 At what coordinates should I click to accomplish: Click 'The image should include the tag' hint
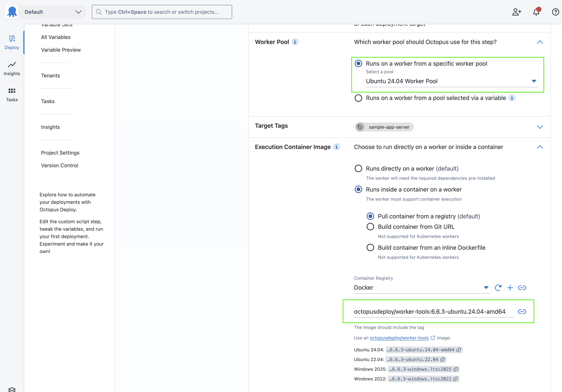389,327
